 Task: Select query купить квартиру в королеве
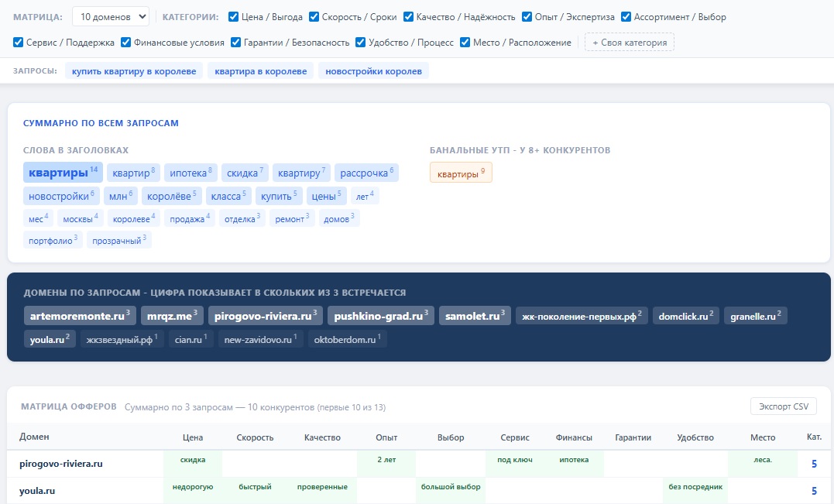(134, 70)
